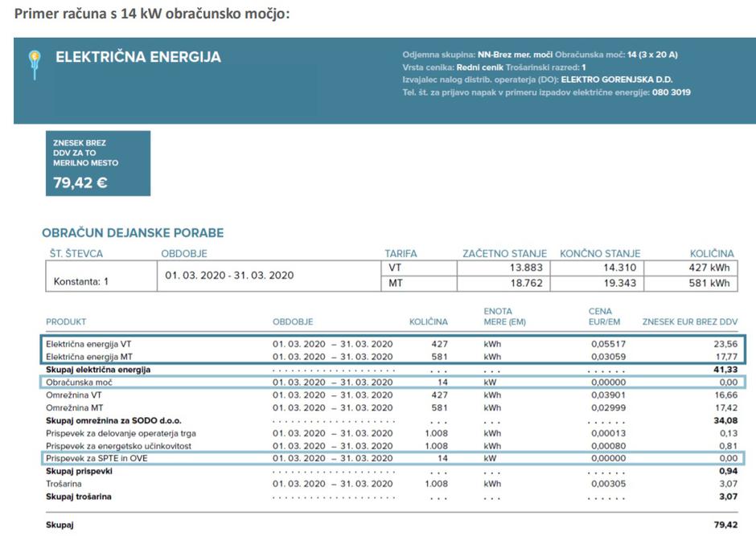The width and height of the screenshot is (756, 540).
Task: Select the Prispevek za energetsko učinkovitost row
Action: pos(118,446)
